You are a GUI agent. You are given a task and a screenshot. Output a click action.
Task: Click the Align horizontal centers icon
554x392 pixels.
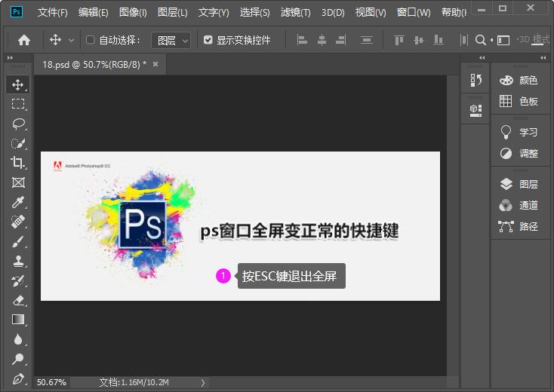click(x=322, y=40)
